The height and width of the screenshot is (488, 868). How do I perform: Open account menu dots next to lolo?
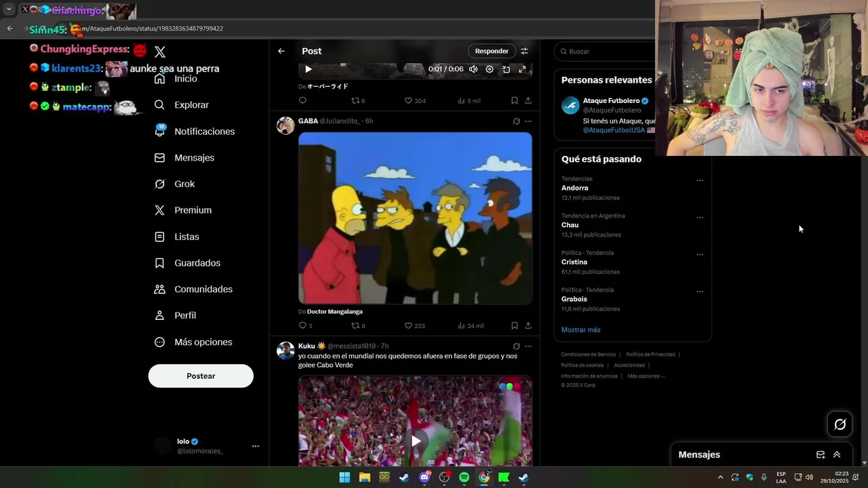[x=256, y=446]
